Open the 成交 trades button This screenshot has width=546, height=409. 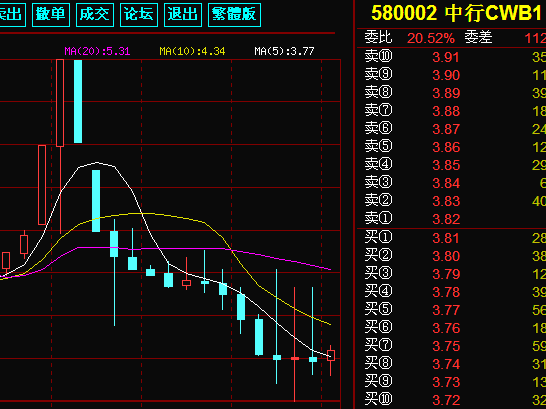(95, 15)
